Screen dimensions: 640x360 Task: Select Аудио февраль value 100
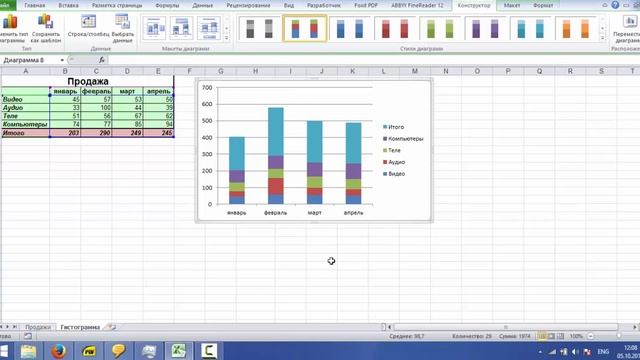(96, 108)
